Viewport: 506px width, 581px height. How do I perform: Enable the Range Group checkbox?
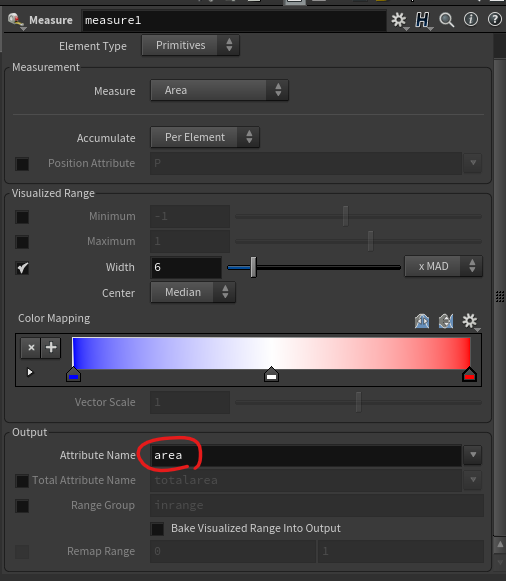click(22, 506)
